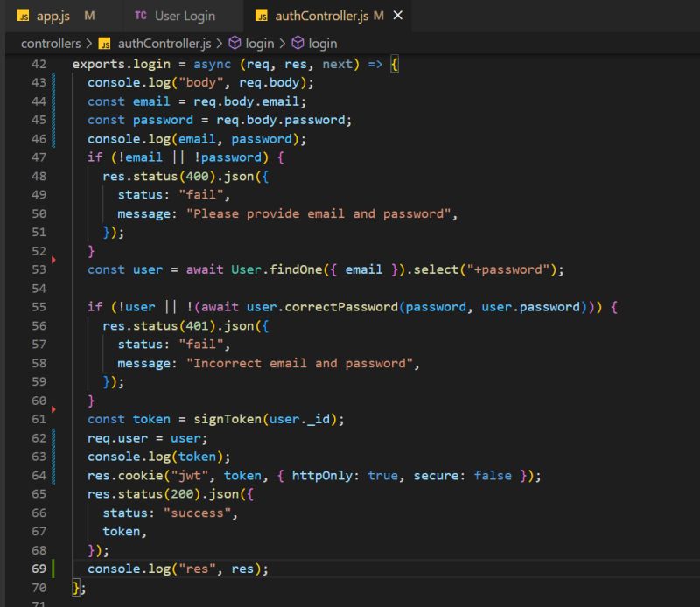Switch to the app.js tab

coord(52,15)
